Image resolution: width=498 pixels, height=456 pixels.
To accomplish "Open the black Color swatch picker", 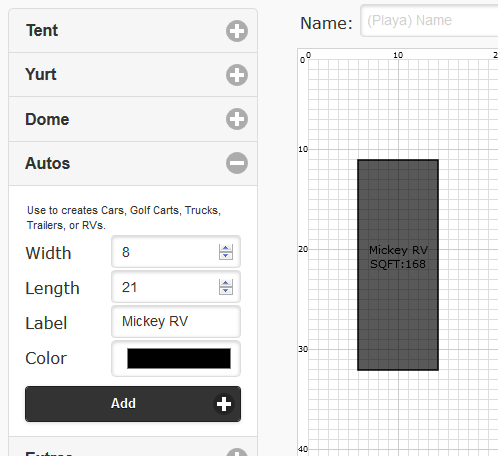I will pyautogui.click(x=179, y=359).
